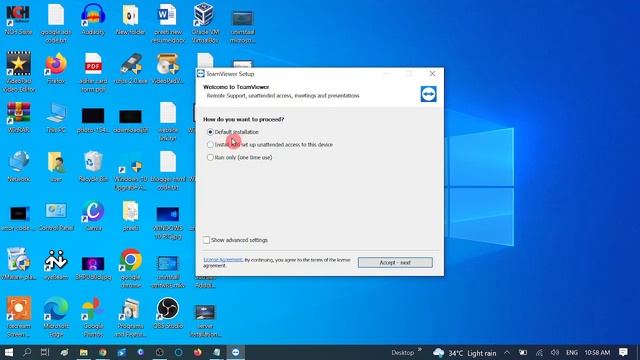Image resolution: width=640 pixels, height=360 pixels.
Task: Open Control Panel desktop icon
Action: coord(56,216)
